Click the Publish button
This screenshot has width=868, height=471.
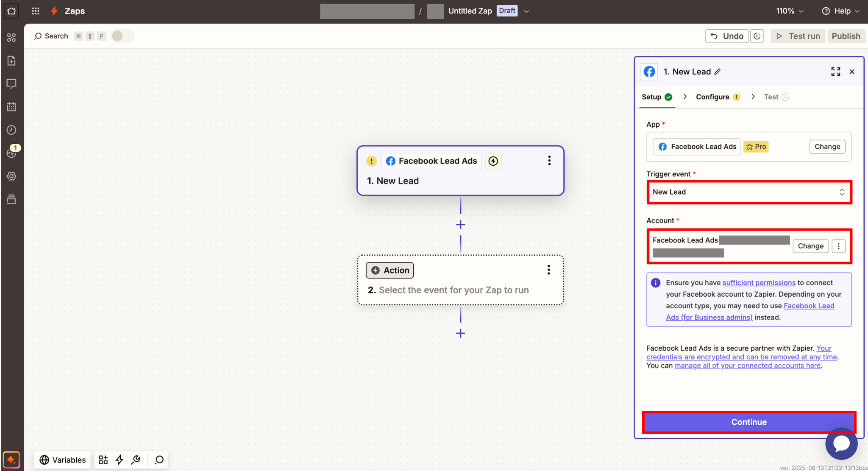[846, 36]
